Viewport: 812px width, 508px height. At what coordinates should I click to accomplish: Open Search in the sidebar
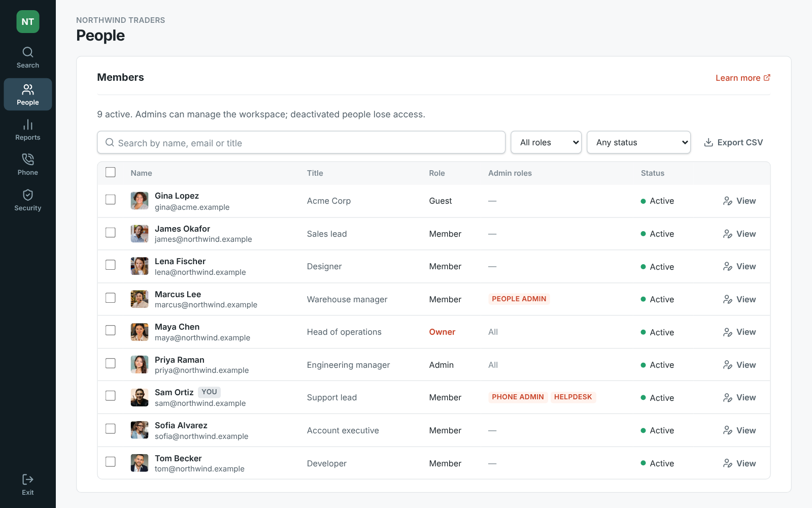28,58
